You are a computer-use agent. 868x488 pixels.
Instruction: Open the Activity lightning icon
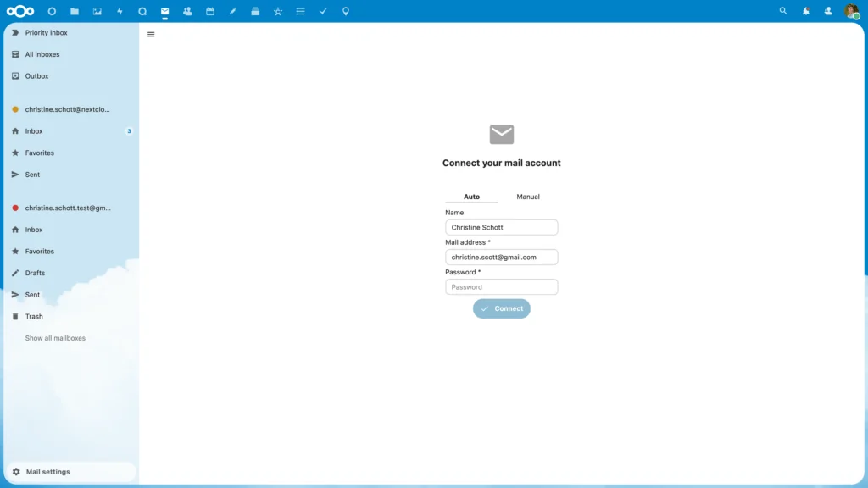click(120, 11)
